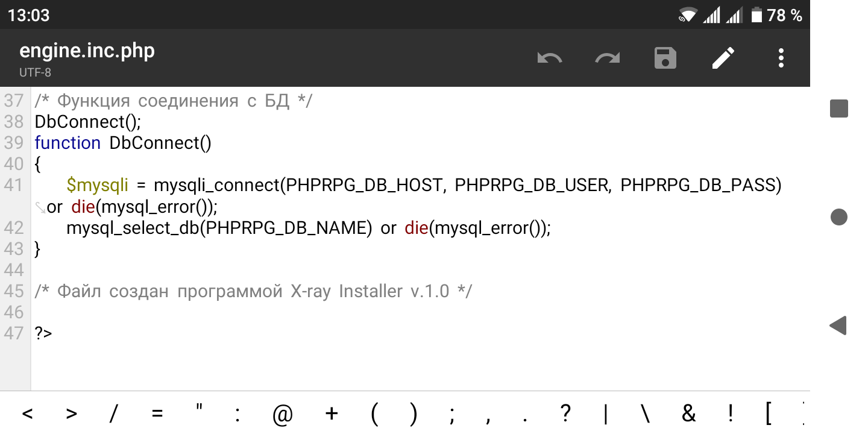Insert the opening parenthesis key
Viewport: 868px width, 434px height.
pyautogui.click(x=374, y=414)
